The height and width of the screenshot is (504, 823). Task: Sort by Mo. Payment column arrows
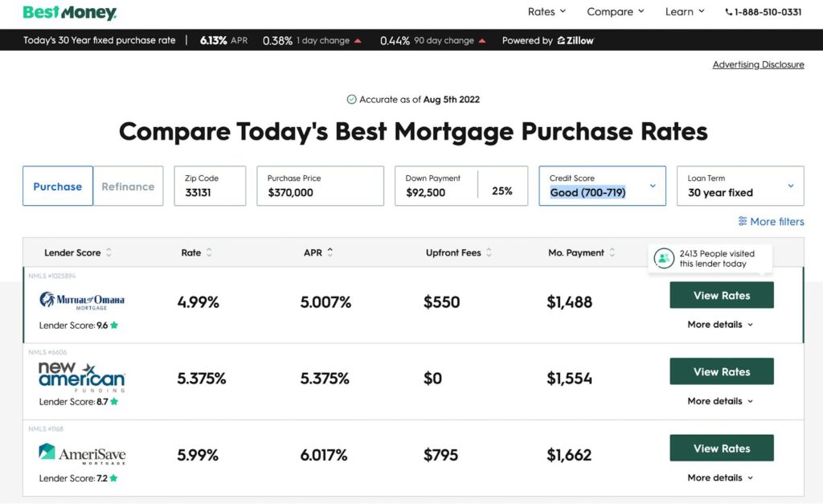(612, 252)
